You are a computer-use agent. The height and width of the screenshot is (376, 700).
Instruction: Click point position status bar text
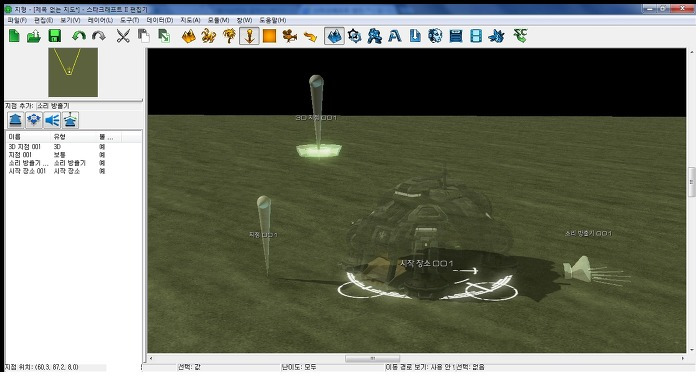42,367
